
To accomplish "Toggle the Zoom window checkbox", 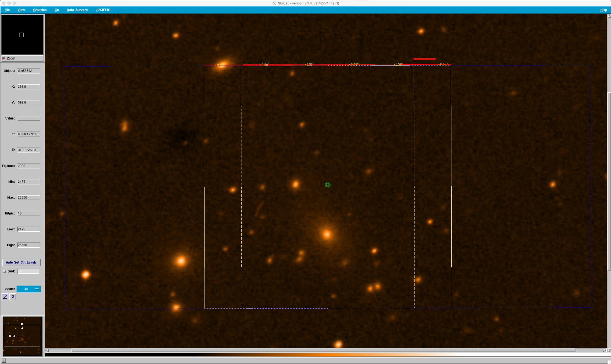I will coord(4,58).
